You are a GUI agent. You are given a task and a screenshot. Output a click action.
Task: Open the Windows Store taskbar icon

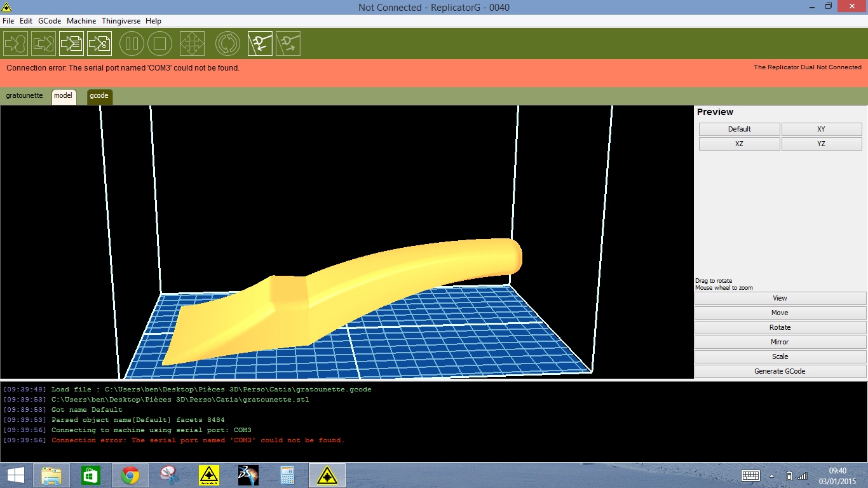tap(91, 475)
